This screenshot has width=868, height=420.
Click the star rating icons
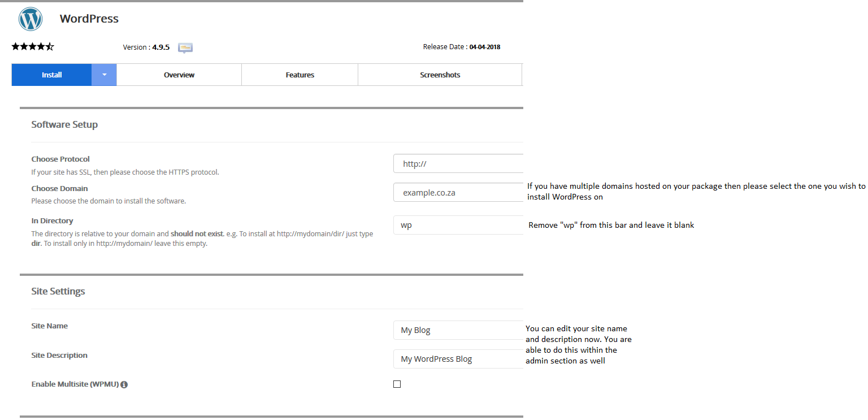tap(33, 46)
